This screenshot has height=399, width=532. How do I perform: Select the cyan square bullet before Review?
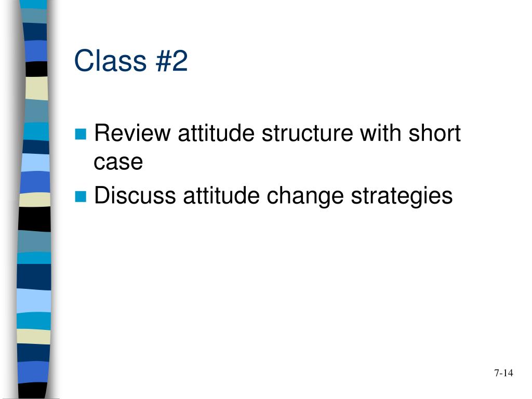[x=81, y=134]
